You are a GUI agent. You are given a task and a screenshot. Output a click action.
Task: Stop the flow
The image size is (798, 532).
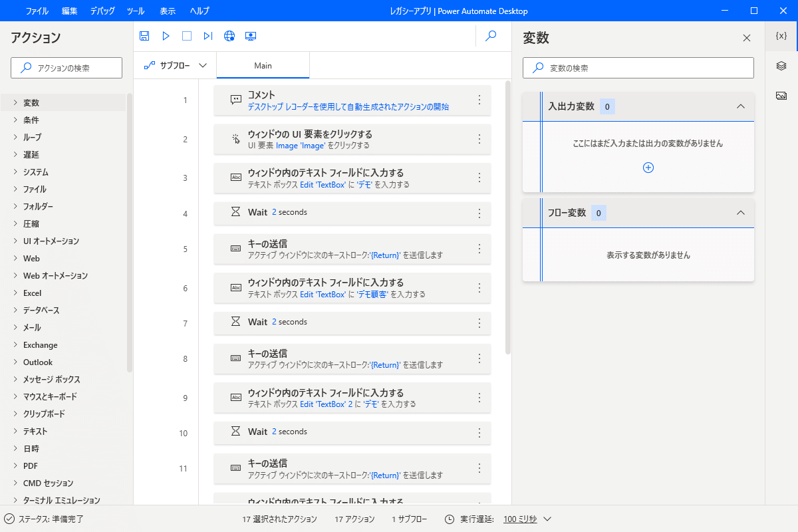186,36
